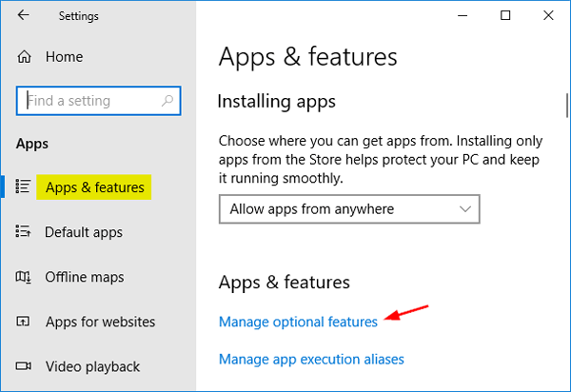Switch to Offline maps page
This screenshot has width=571, height=392.
tap(86, 277)
